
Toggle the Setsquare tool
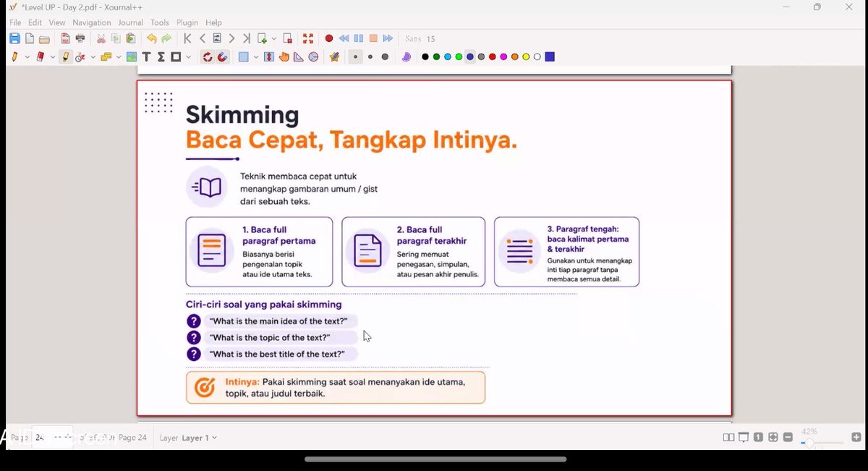pos(299,56)
